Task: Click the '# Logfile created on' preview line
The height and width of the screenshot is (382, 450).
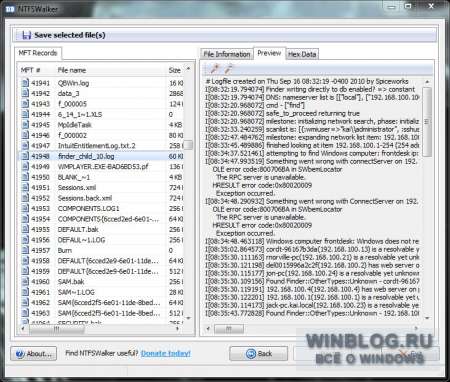Action: point(307,81)
